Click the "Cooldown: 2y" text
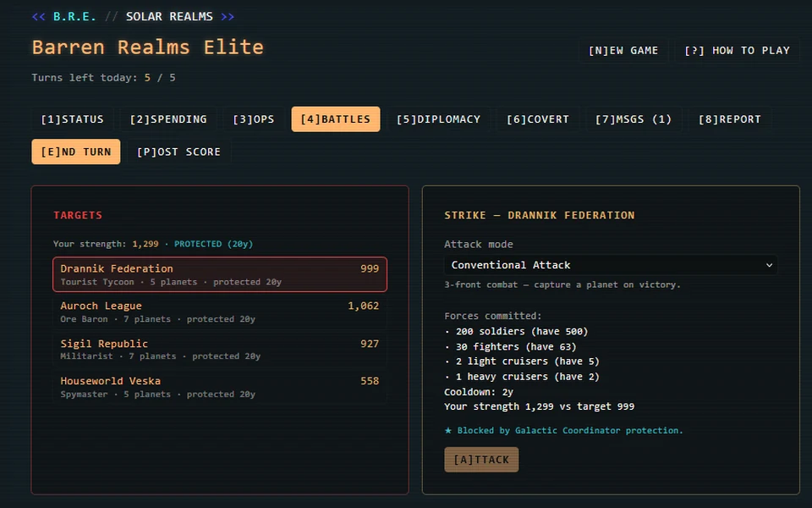The image size is (812, 508). tap(479, 392)
